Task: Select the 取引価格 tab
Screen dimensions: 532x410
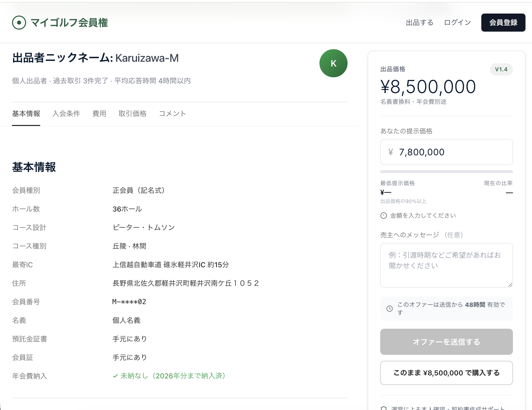Action: [x=132, y=113]
